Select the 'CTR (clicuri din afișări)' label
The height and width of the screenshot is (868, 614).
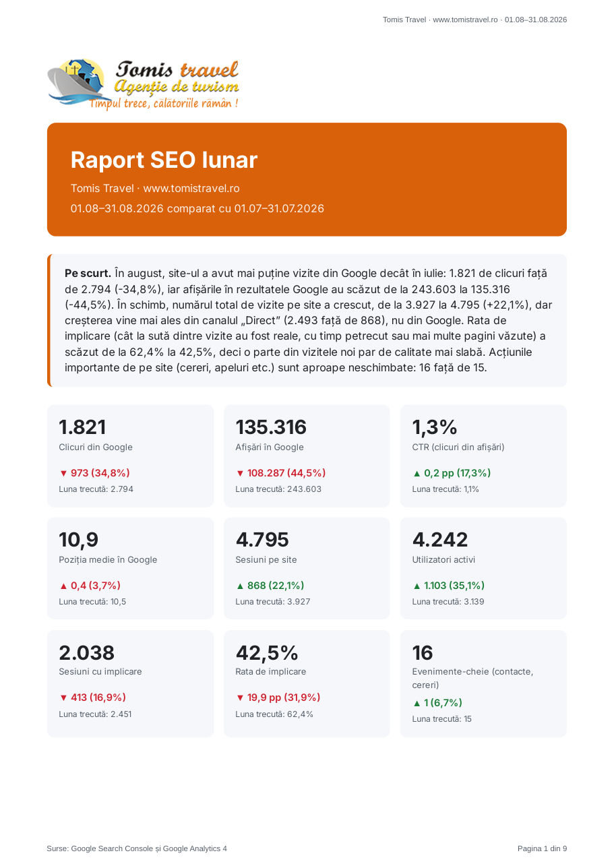(x=458, y=447)
